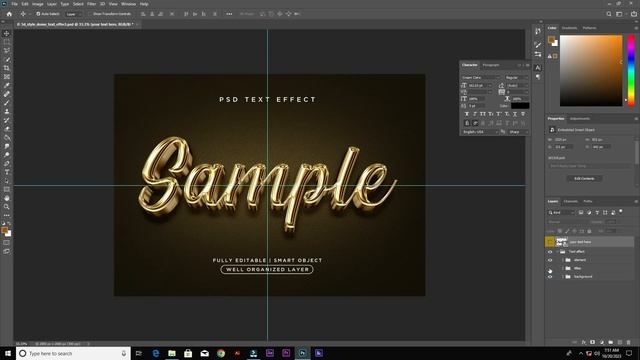Select the Zoom tool in the toolbox

[7, 207]
